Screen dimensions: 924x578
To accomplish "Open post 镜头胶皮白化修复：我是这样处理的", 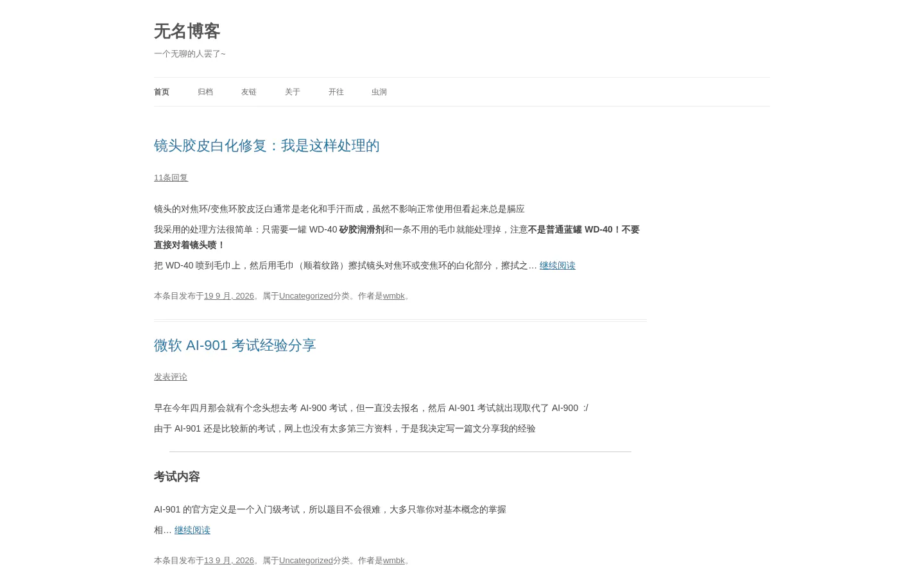I will [x=267, y=146].
